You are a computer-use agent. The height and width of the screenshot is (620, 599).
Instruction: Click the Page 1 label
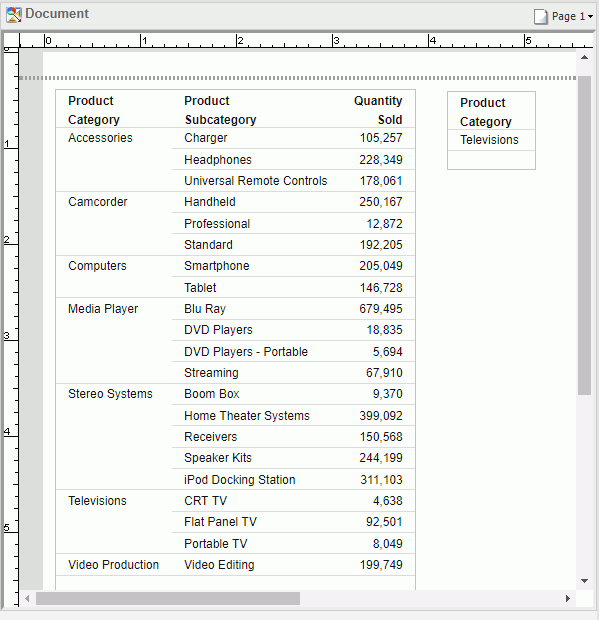pyautogui.click(x=568, y=17)
